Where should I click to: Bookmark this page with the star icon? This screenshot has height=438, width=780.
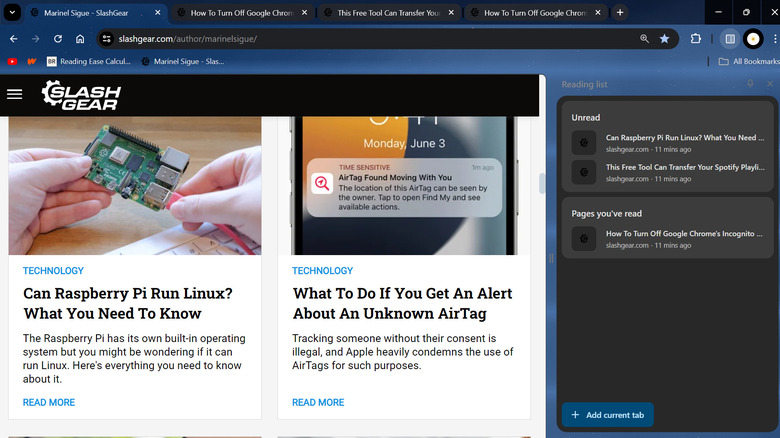(x=665, y=39)
